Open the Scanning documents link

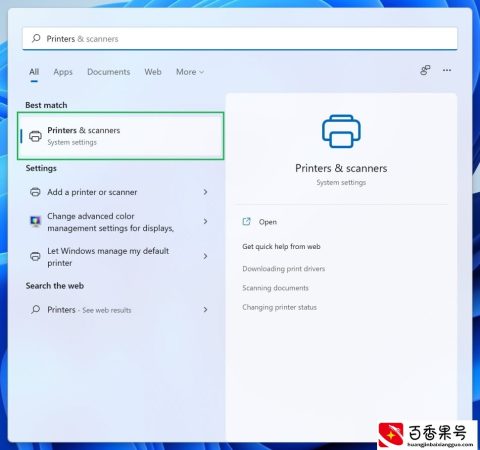pos(275,288)
